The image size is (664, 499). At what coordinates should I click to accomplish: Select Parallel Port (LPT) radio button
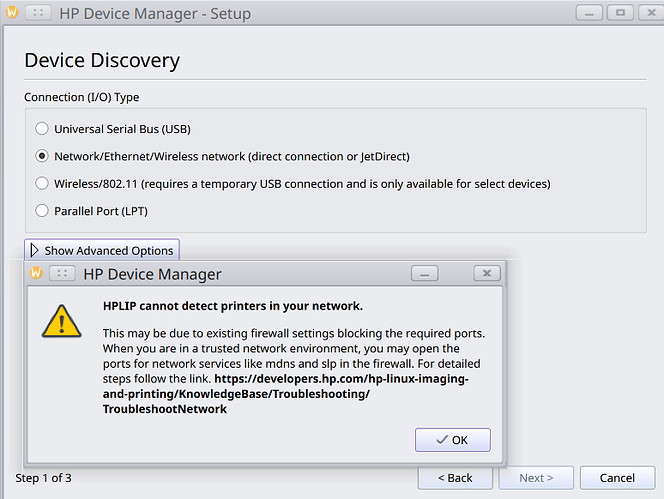point(42,211)
